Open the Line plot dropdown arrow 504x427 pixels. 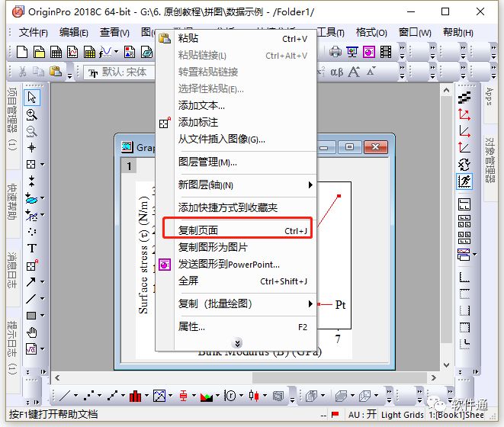[x=75, y=396]
